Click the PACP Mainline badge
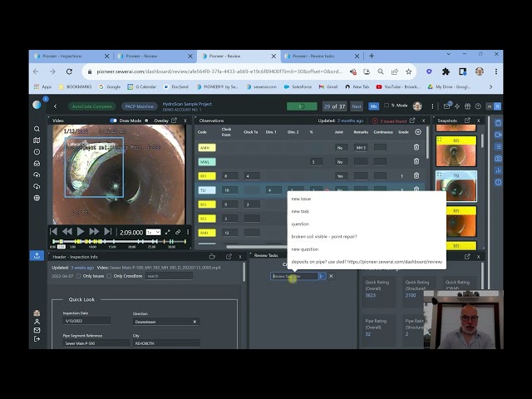The width and height of the screenshot is (532, 399). [x=139, y=106]
